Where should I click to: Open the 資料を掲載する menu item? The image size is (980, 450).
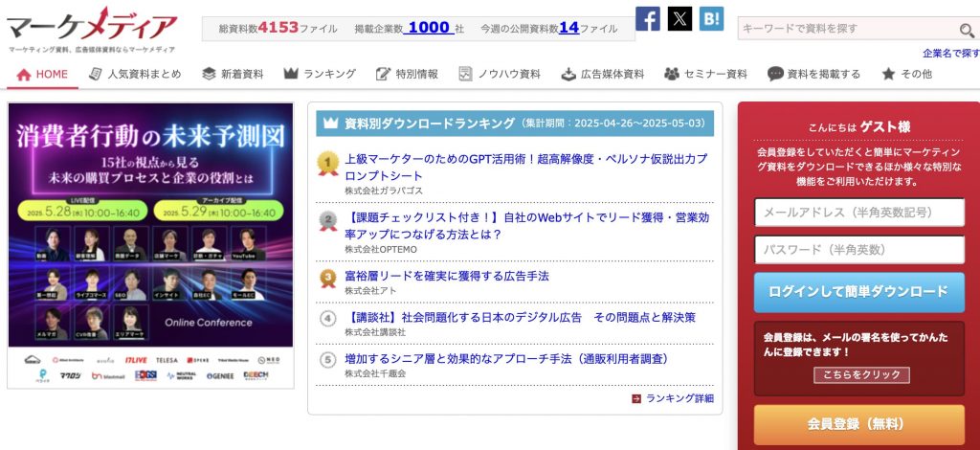coord(814,74)
